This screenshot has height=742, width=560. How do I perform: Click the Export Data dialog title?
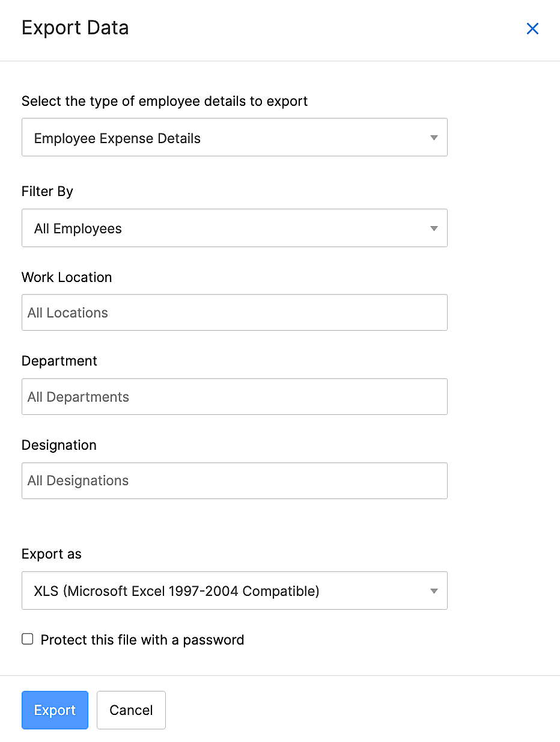75,28
